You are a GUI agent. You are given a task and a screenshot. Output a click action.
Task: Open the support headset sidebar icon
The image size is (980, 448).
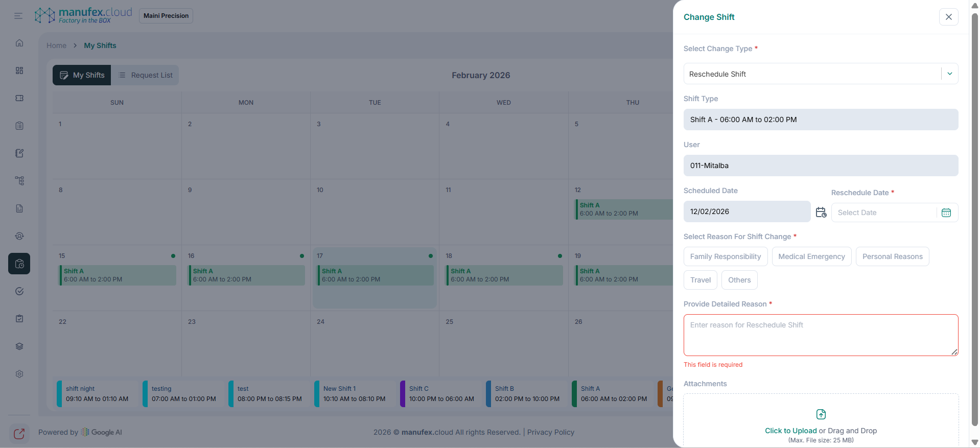[x=19, y=236]
